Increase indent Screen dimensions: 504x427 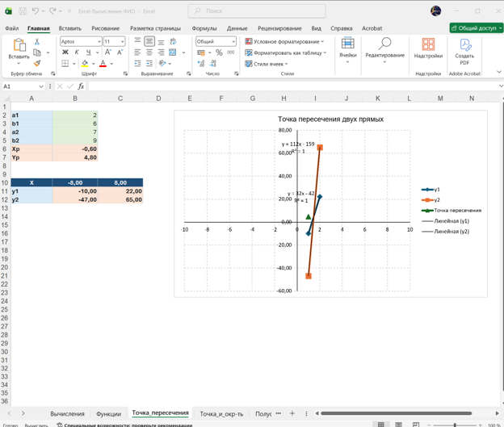tap(149, 64)
